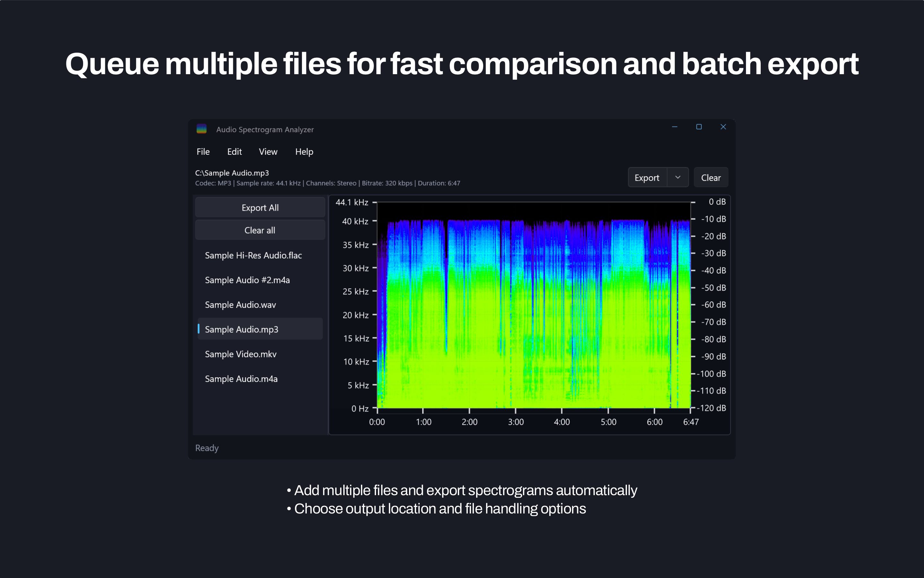924x578 pixels.
Task: Click inside the spectrogram plot area
Action: [x=534, y=305]
